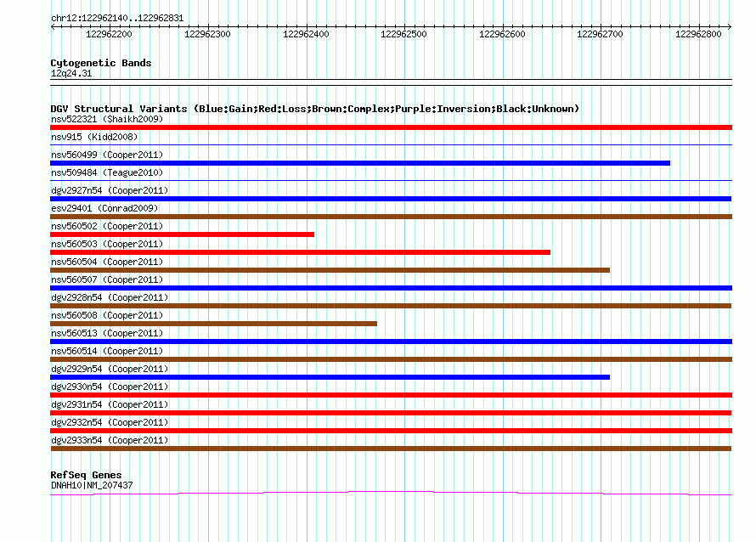756x542 pixels.
Task: Click the dgv2933n54 (Cooper2011) label
Action: tap(110, 440)
